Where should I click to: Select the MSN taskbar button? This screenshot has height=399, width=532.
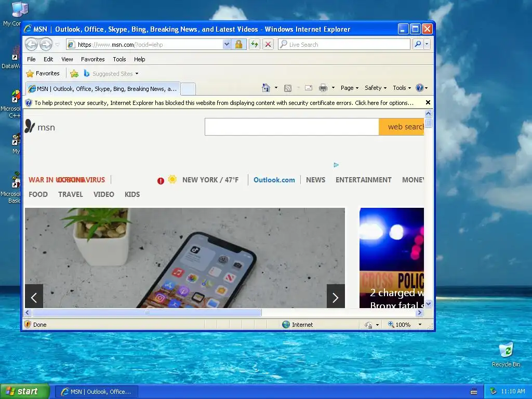tap(97, 392)
